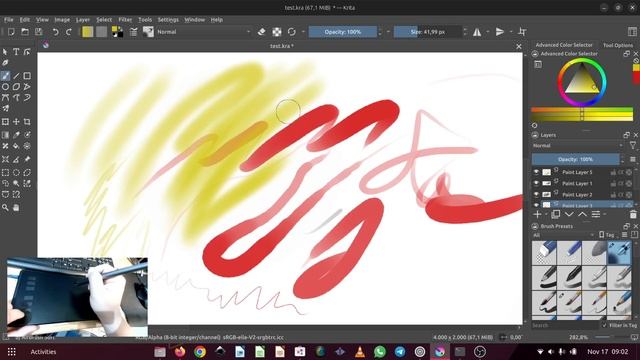
Task: Hide Paint Layer 1 with eye icon
Action: [x=536, y=183]
